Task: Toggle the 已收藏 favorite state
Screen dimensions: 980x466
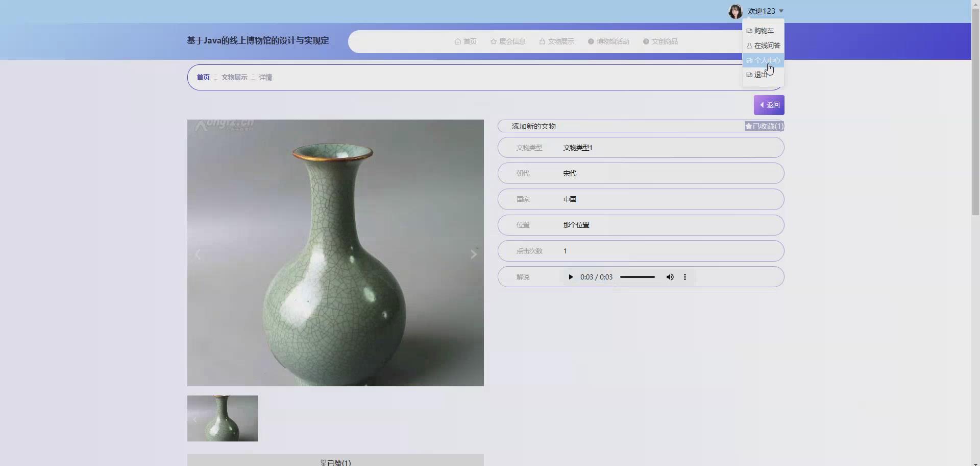Action: [x=764, y=126]
